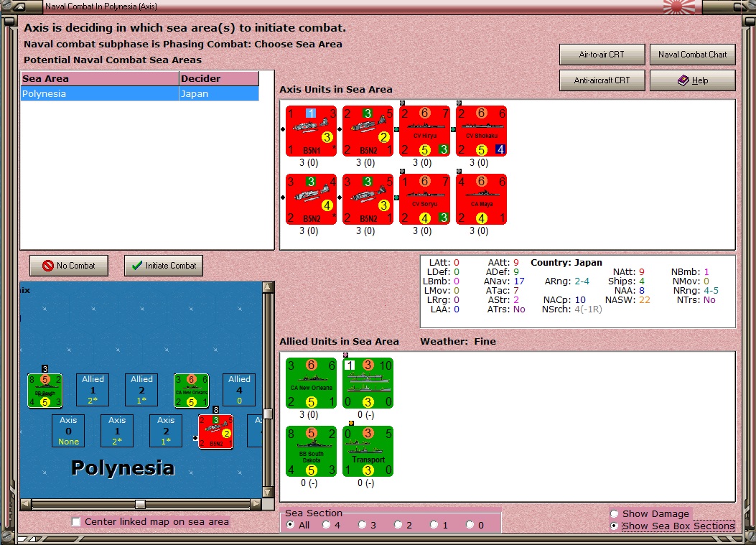Select the Allied Transport unit counter
The width and height of the screenshot is (756, 545).
[x=368, y=451]
